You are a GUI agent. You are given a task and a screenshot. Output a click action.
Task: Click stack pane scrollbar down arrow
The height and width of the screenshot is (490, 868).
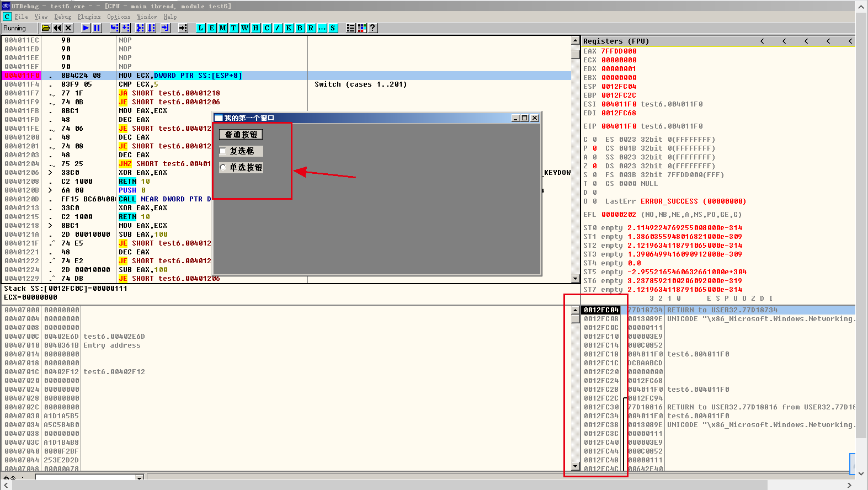575,466
